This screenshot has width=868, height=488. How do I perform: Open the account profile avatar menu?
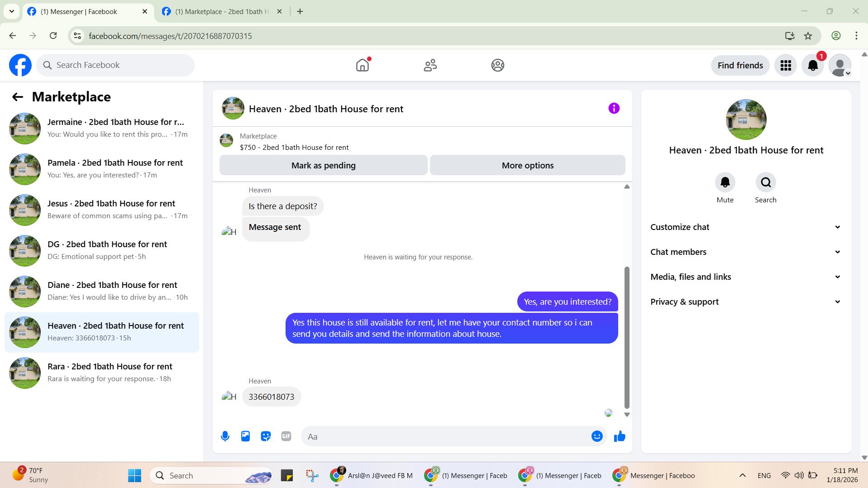(840, 65)
